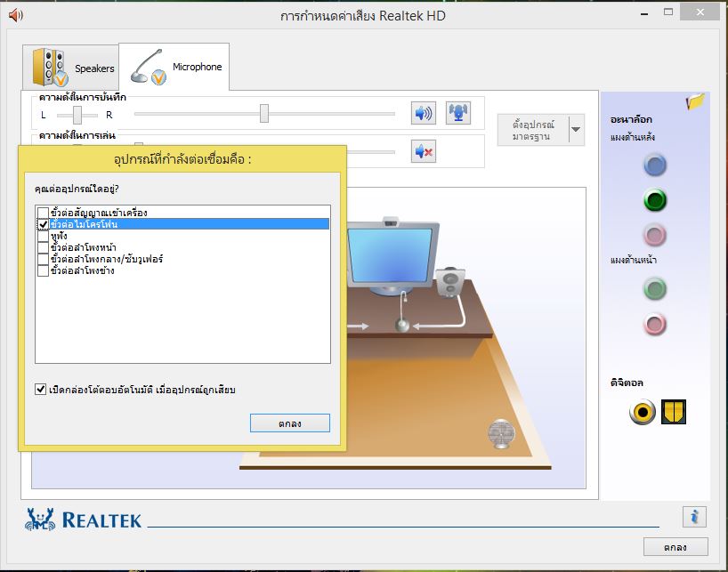Click the microphone boost icon

coord(458,113)
